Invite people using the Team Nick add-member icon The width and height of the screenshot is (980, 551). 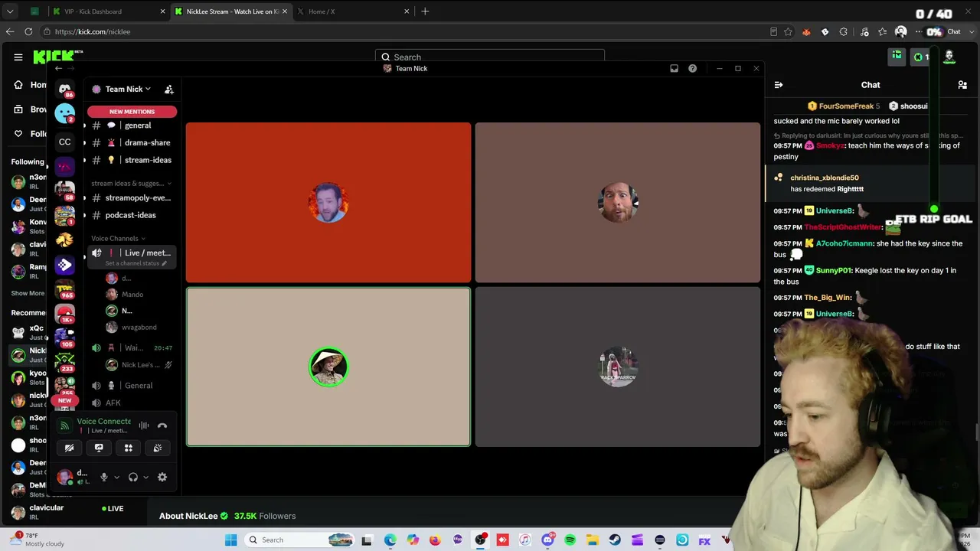[x=169, y=90]
